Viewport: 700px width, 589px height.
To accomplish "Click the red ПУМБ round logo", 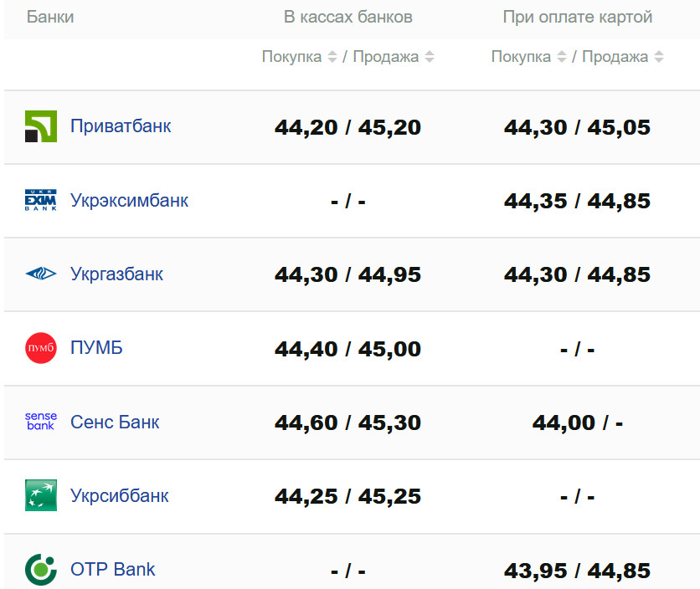I will tap(41, 348).
